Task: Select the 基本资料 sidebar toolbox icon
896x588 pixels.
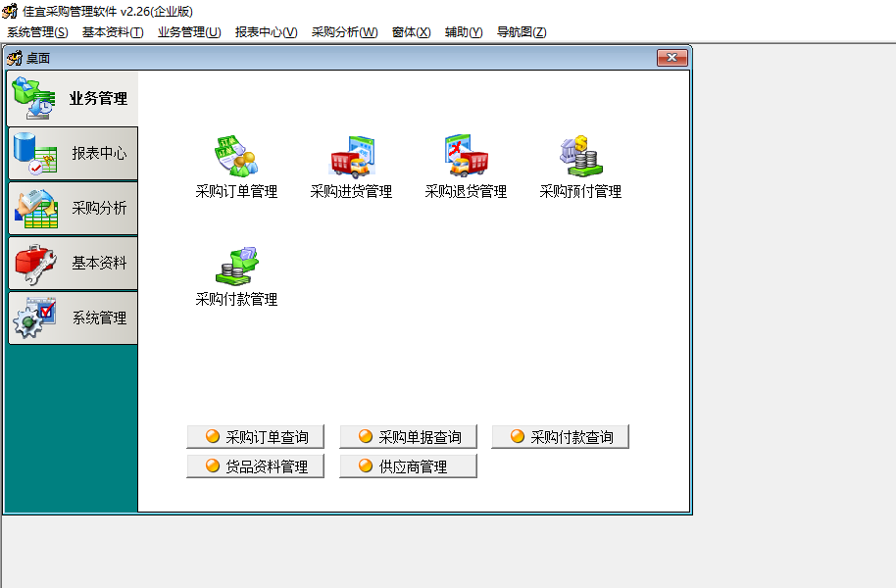Action: [35, 264]
